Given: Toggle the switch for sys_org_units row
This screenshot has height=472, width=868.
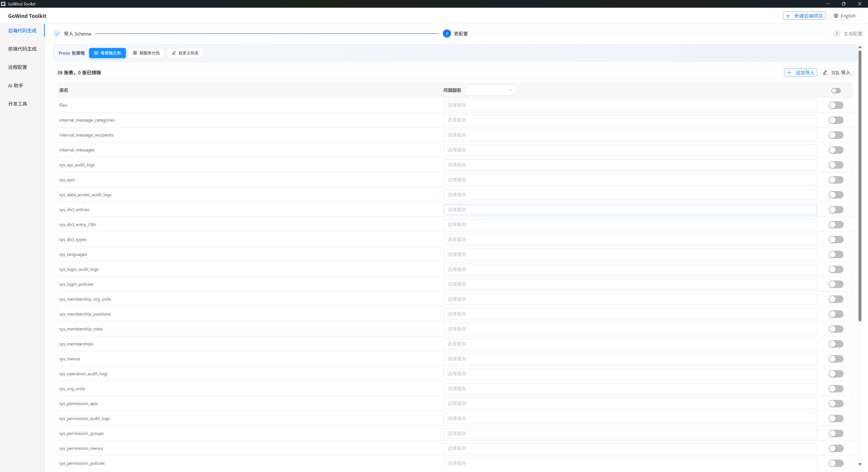Looking at the screenshot, I should pos(836,389).
